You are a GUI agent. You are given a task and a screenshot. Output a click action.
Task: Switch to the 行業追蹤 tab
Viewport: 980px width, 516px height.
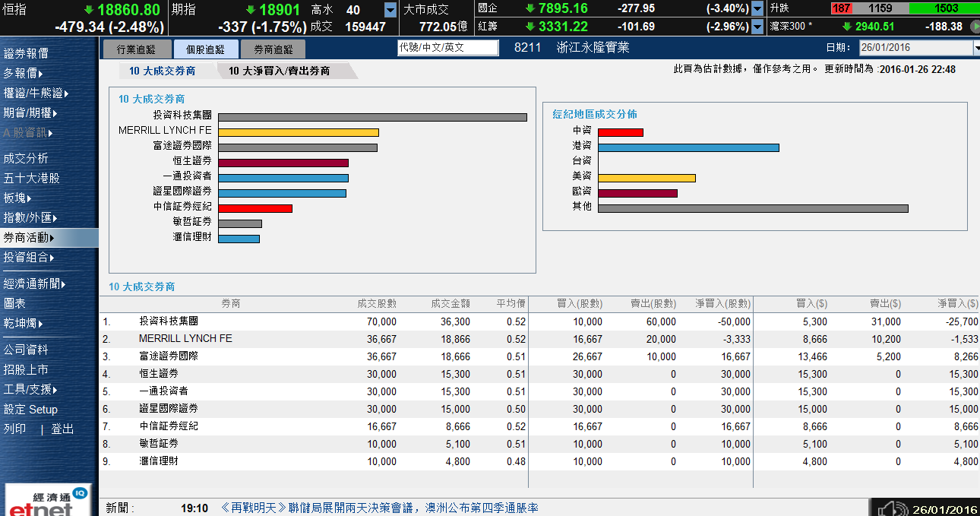[136, 49]
